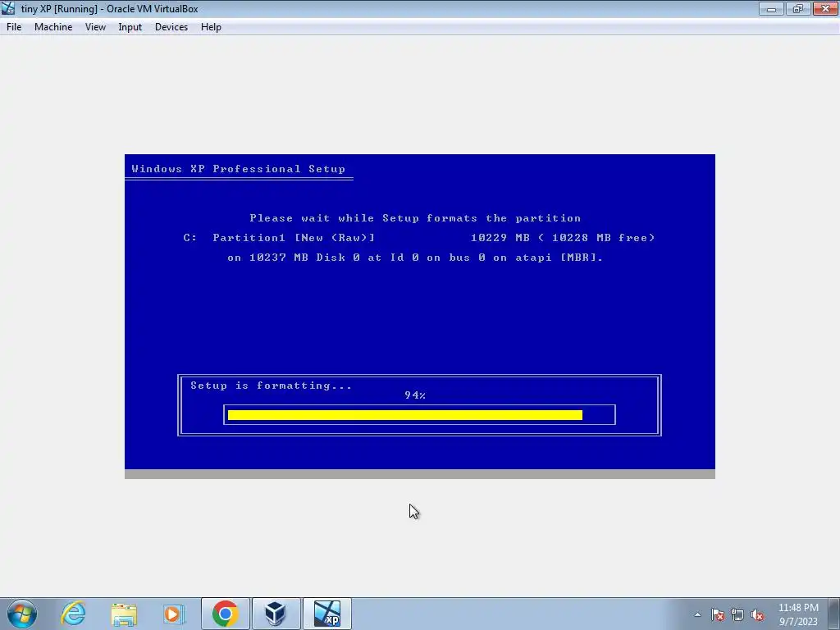The image size is (840, 630).
Task: Click 'Please wait while Setup formats' line
Action: (415, 218)
